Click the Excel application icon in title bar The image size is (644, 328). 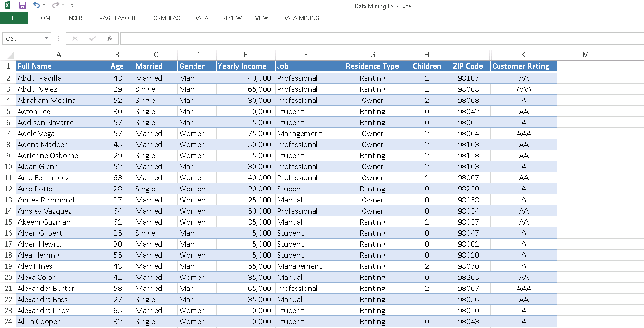(8, 5)
